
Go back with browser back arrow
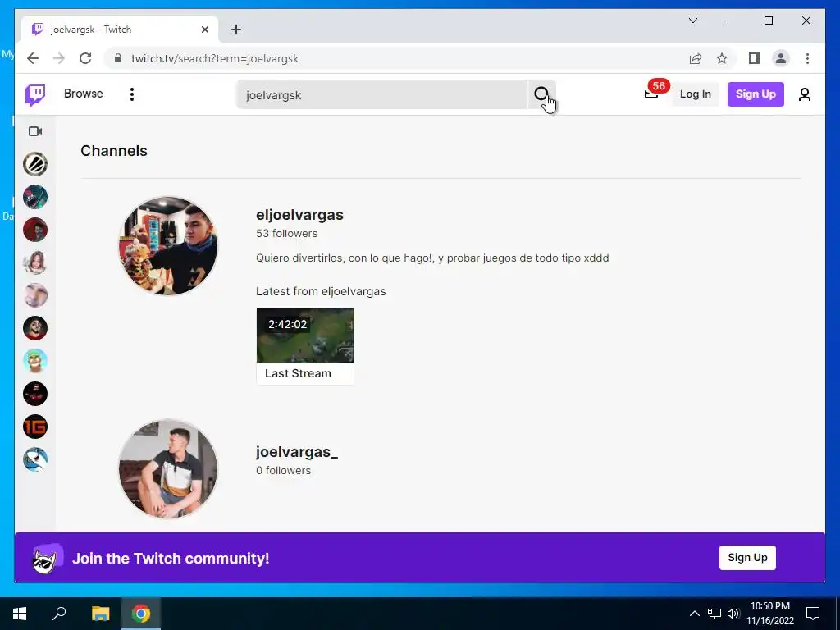(33, 58)
